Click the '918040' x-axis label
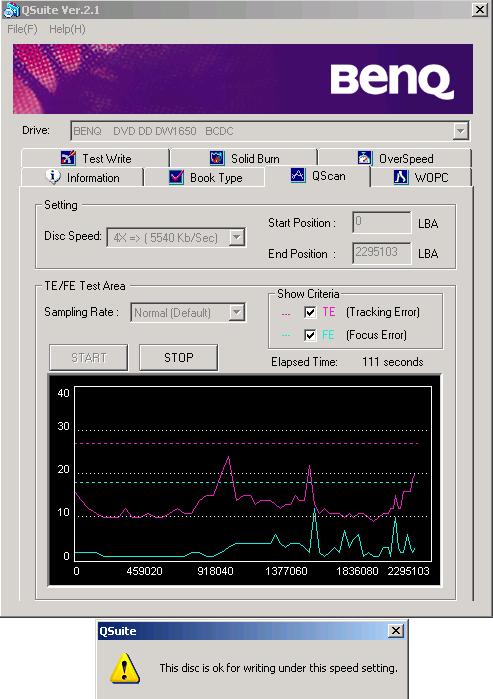The width and height of the screenshot is (493, 699). click(215, 571)
